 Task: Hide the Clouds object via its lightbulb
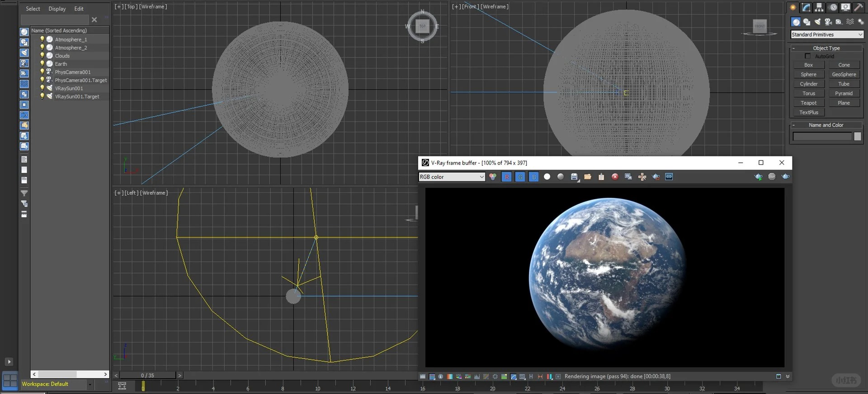42,56
